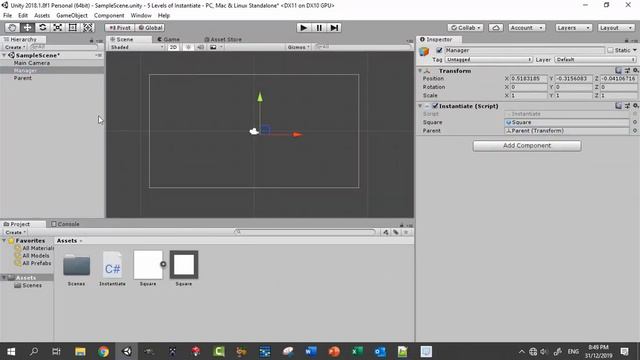Toggle the Static checkbox
The width and height of the screenshot is (640, 360).
pos(610,50)
